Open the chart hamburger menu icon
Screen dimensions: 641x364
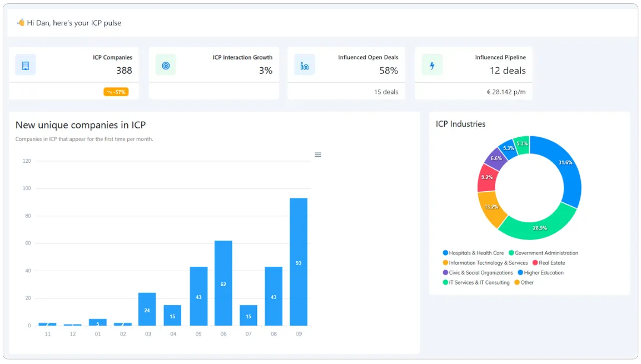click(317, 155)
